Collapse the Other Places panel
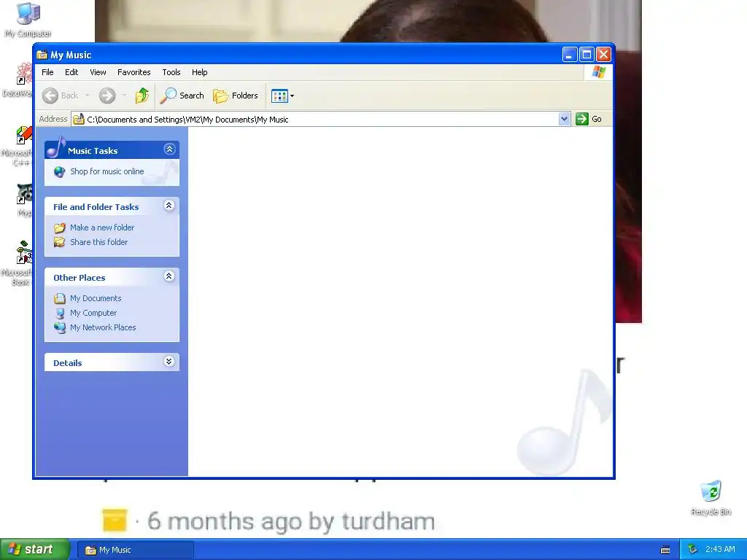This screenshot has width=747, height=560. [169, 276]
